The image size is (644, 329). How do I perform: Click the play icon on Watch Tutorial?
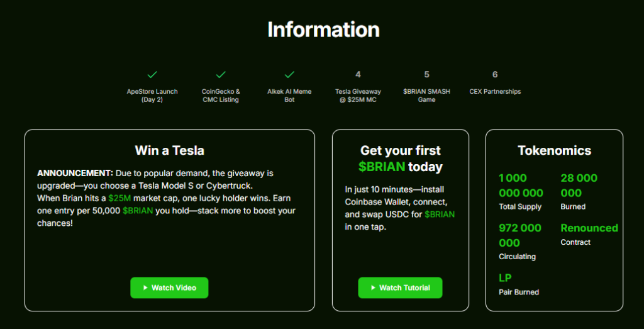pos(373,288)
